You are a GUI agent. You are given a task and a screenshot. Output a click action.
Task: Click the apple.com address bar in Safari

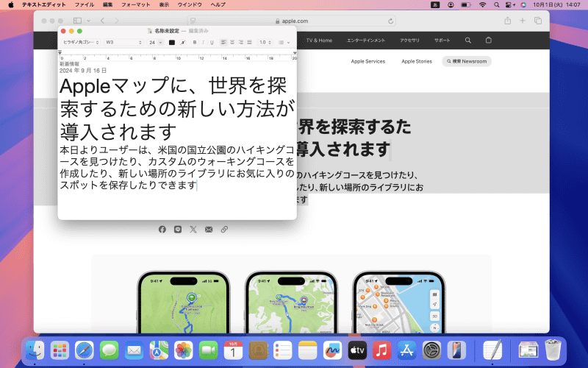(291, 21)
